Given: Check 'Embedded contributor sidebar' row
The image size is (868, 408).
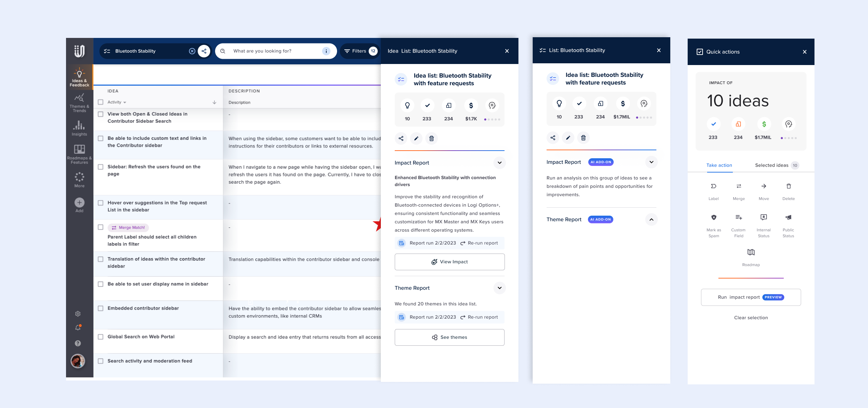Looking at the screenshot, I should pos(101,309).
